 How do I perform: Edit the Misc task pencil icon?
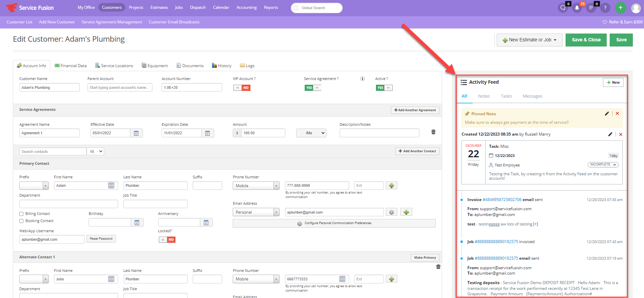tap(610, 134)
